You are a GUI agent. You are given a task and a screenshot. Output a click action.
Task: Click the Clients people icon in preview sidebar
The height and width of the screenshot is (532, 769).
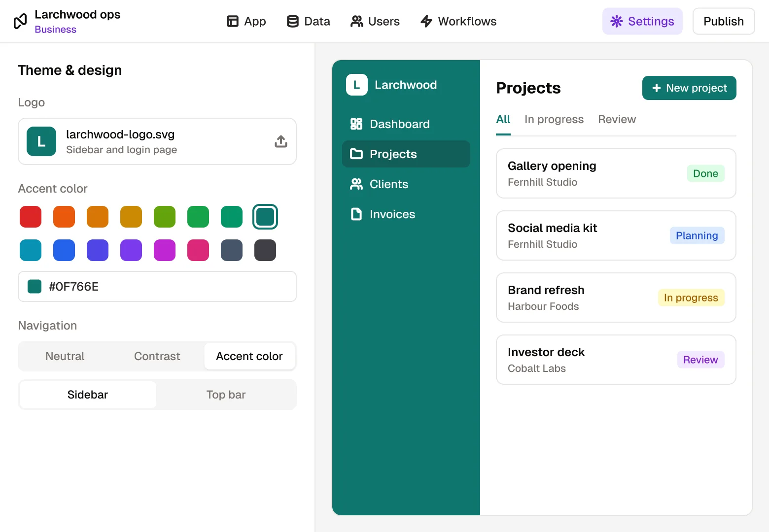click(356, 184)
